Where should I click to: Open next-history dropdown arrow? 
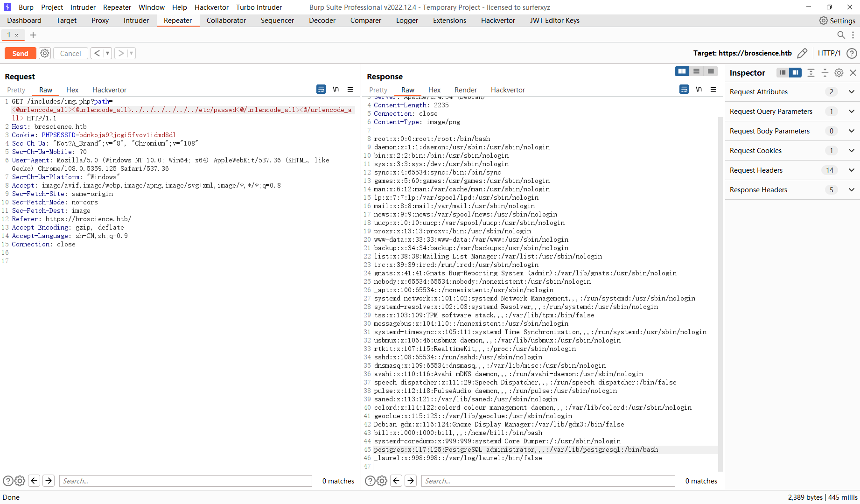131,53
